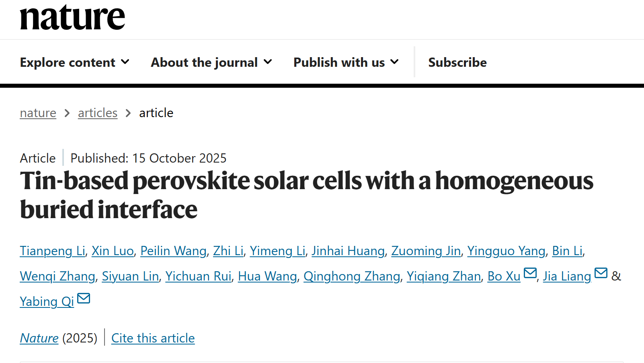
Task: Show author Yichuan Rui info
Action: (x=198, y=276)
